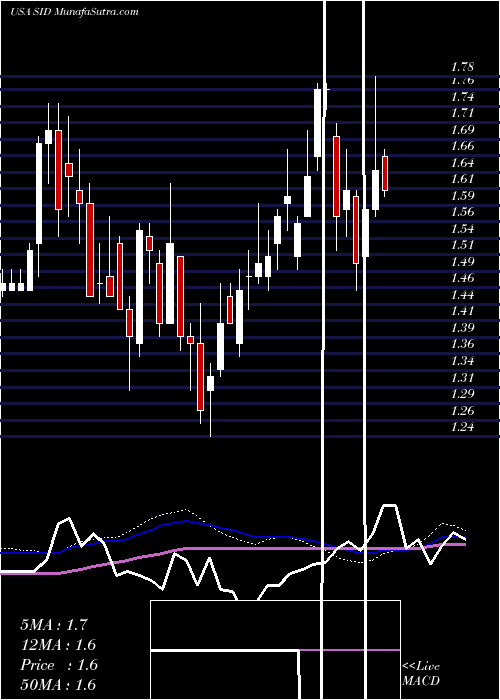Image resolution: width=500 pixels, height=700 pixels.
Task: Select the 1.29 price axis label
Action: (x=462, y=394)
